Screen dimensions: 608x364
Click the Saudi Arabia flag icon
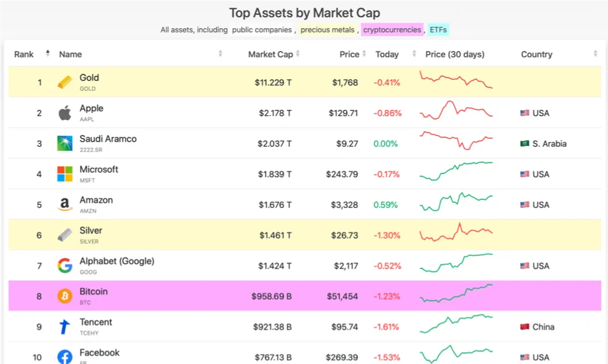524,144
